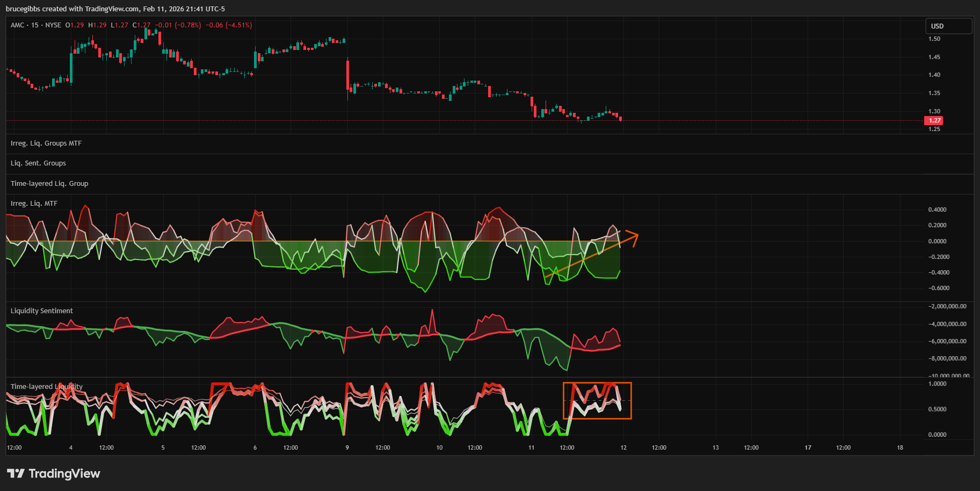
Task: Select the Liquidity Sentiment indicator label
Action: coord(42,311)
